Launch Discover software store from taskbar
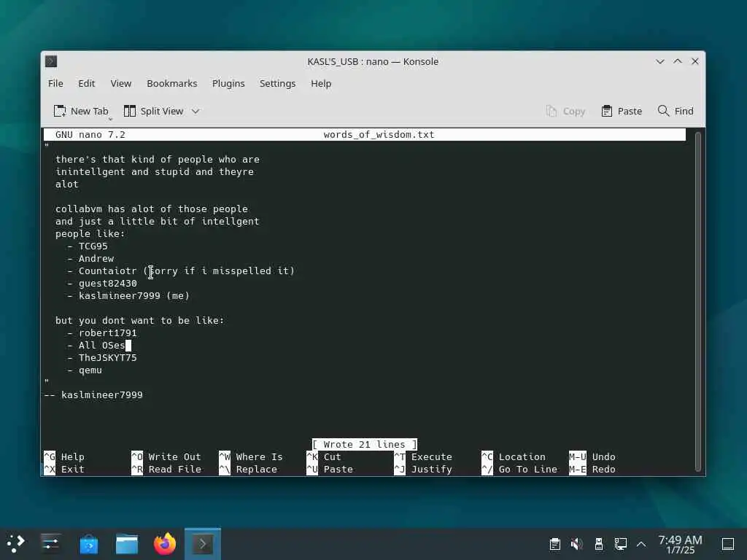 (x=88, y=544)
